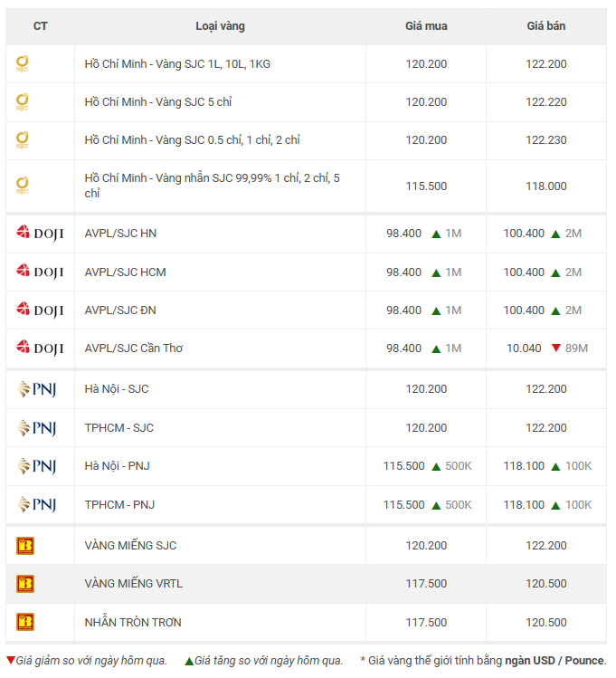This screenshot has height=678, width=616.
Task: Click sell price 122.230 in the SJC rows
Action: [x=546, y=140]
